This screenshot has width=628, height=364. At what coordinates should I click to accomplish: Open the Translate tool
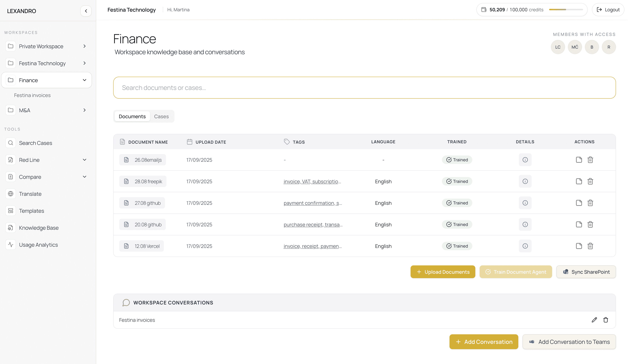(30, 194)
